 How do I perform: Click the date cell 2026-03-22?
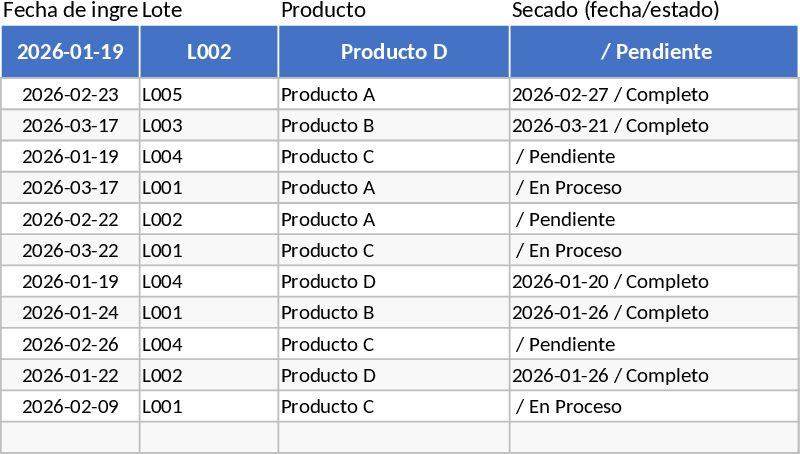click(70, 251)
